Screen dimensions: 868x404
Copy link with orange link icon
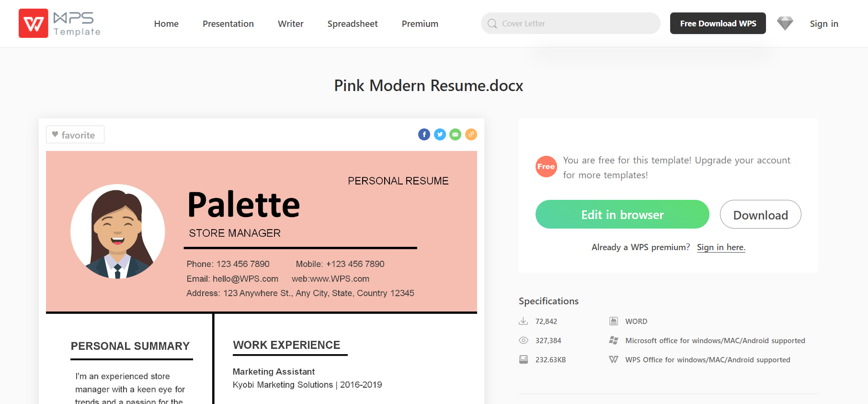[x=471, y=135]
